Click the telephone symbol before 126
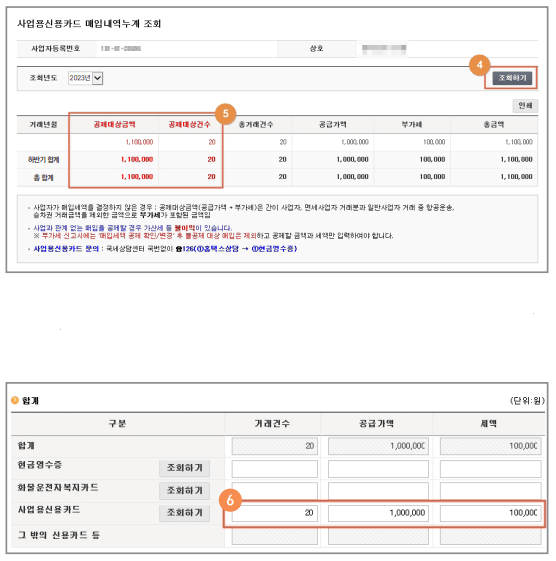Viewport: 556px width, 561px height. pyautogui.click(x=179, y=249)
